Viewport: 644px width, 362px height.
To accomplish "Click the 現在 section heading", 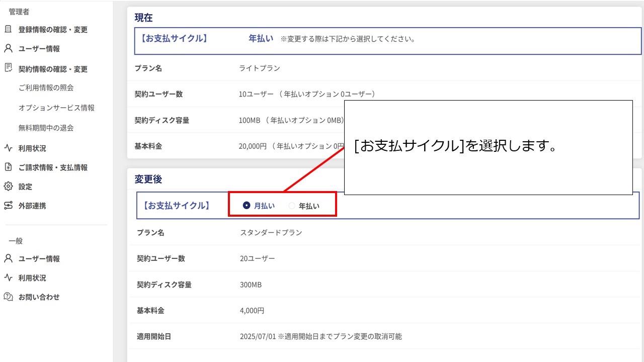I will click(x=143, y=18).
